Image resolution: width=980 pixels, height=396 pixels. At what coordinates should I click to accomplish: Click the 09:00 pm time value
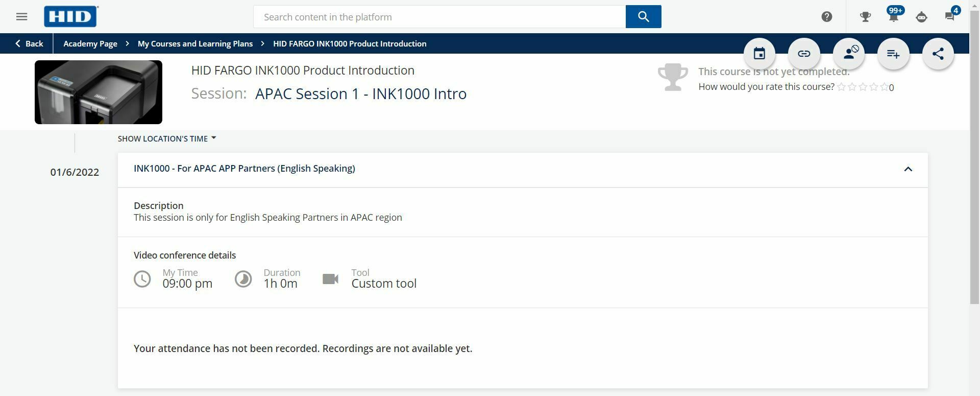(x=187, y=284)
